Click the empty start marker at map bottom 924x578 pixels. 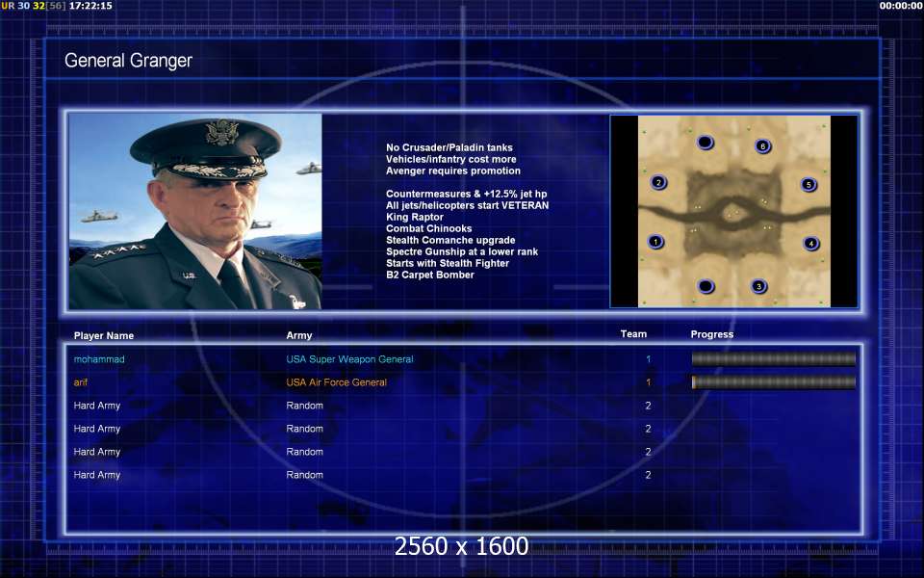coord(706,286)
